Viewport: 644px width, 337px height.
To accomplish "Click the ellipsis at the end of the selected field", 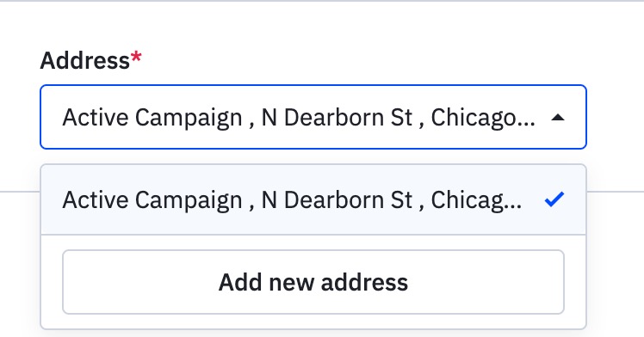I will click(x=528, y=124).
